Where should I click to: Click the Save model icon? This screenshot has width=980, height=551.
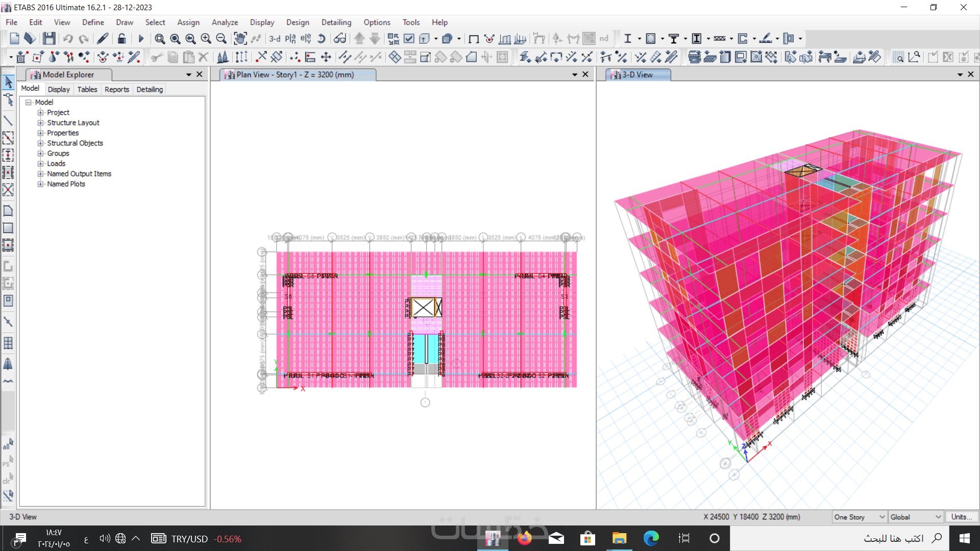coord(49,38)
